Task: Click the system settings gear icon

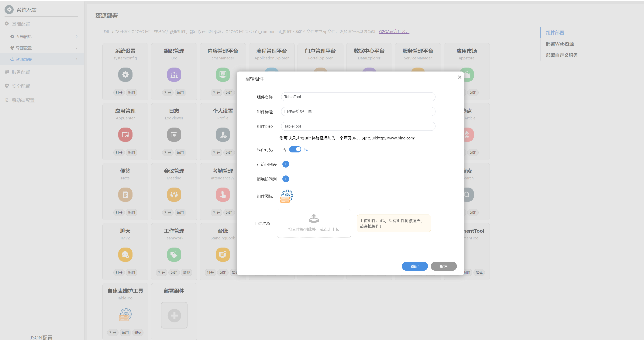Action: 125,74
